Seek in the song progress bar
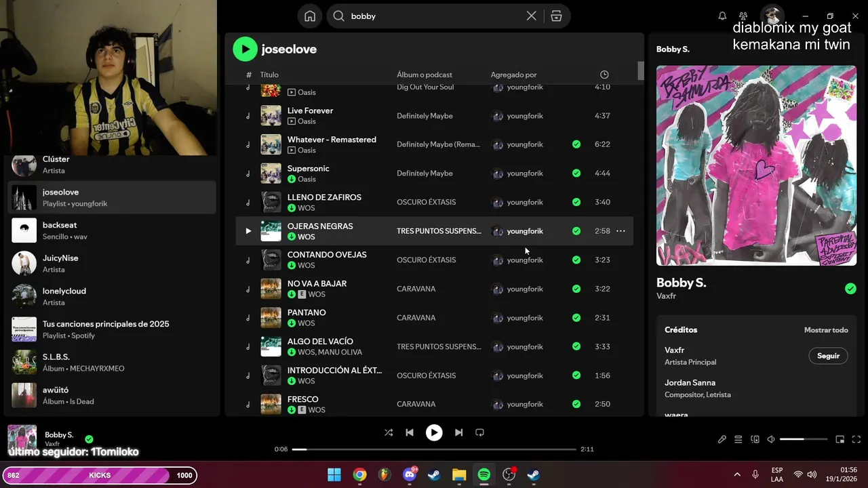 pyautogui.click(x=434, y=449)
